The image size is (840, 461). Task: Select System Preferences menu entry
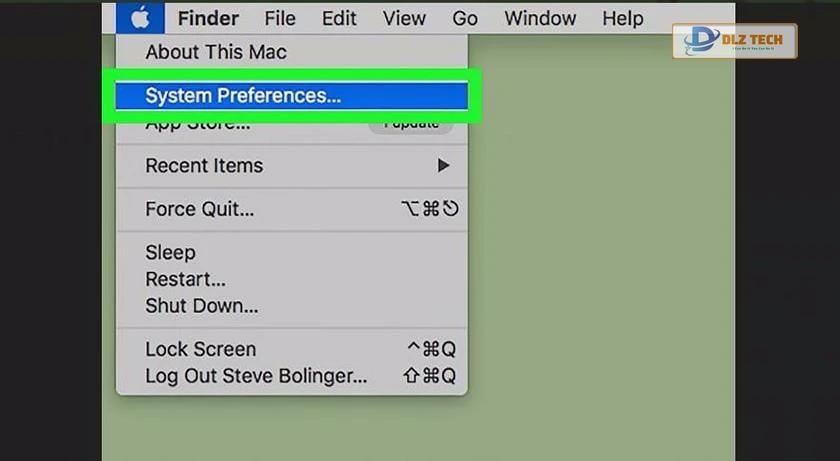[243, 96]
